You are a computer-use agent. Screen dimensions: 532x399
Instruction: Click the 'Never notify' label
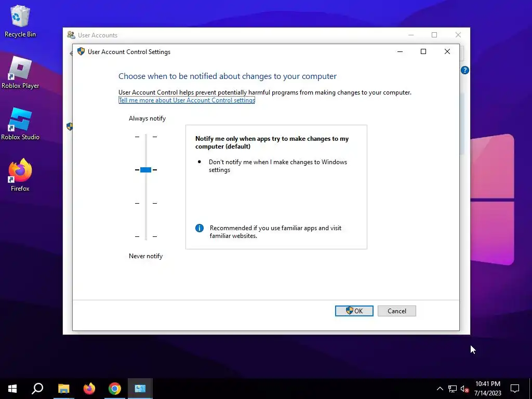click(x=145, y=256)
